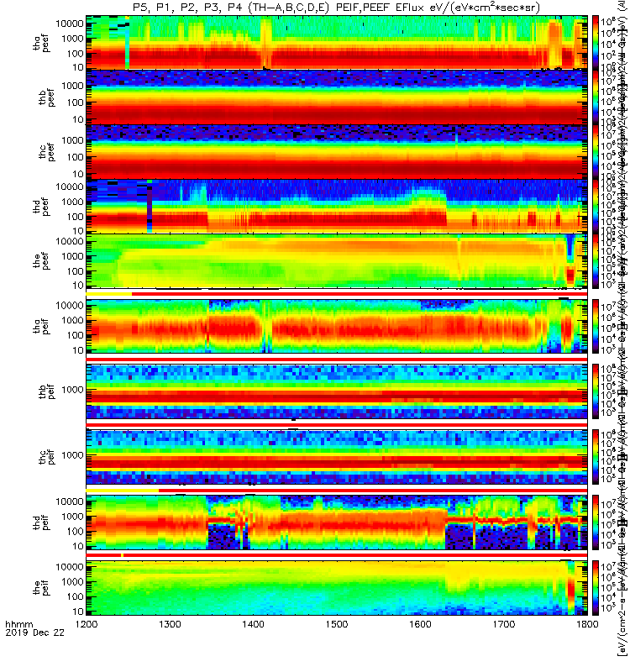Click inside the thd peef spectrogram
The width and height of the screenshot is (630, 672).
coord(337,206)
